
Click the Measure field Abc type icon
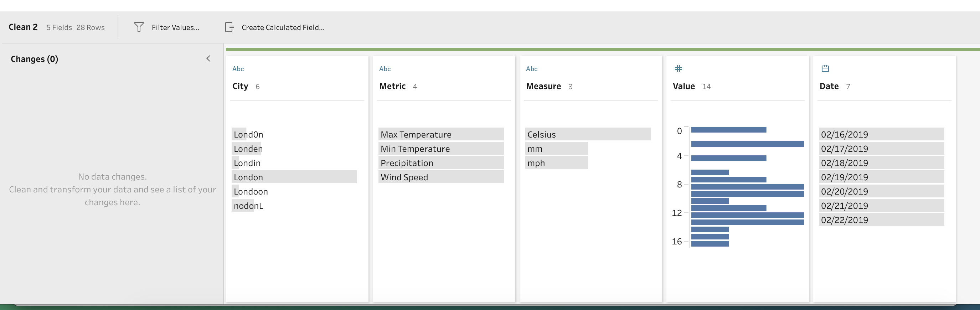point(531,69)
